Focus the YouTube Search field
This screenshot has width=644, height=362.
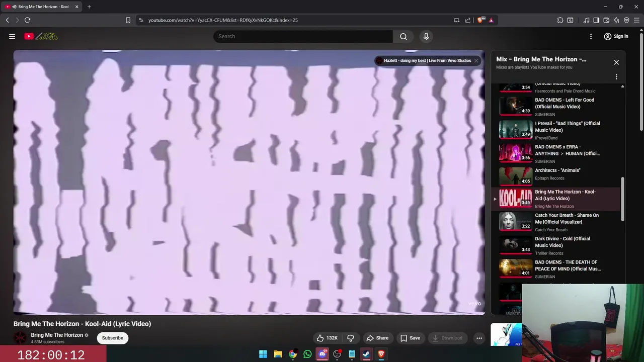tap(303, 36)
